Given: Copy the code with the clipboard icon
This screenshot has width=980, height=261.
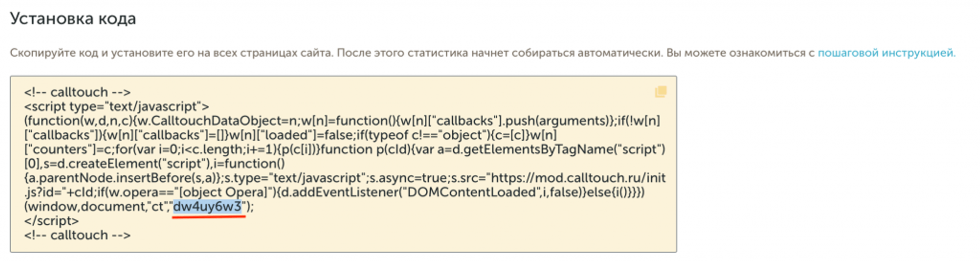Looking at the screenshot, I should pos(661,92).
